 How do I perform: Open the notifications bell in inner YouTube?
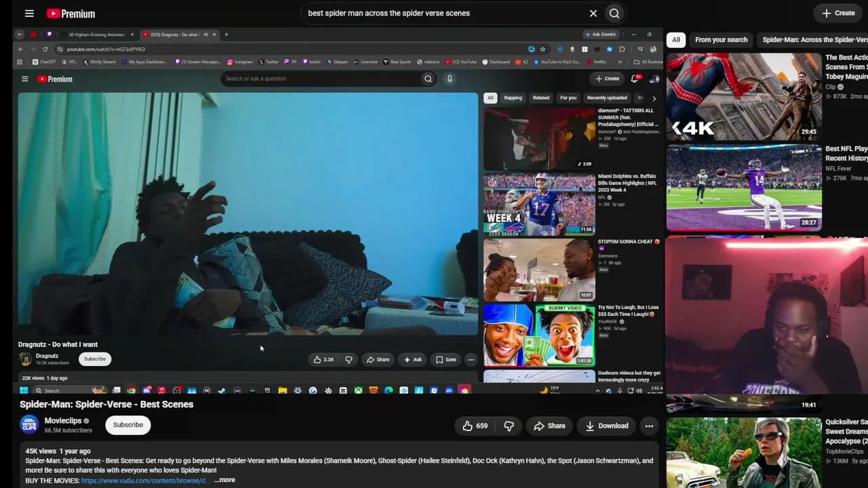(x=635, y=79)
